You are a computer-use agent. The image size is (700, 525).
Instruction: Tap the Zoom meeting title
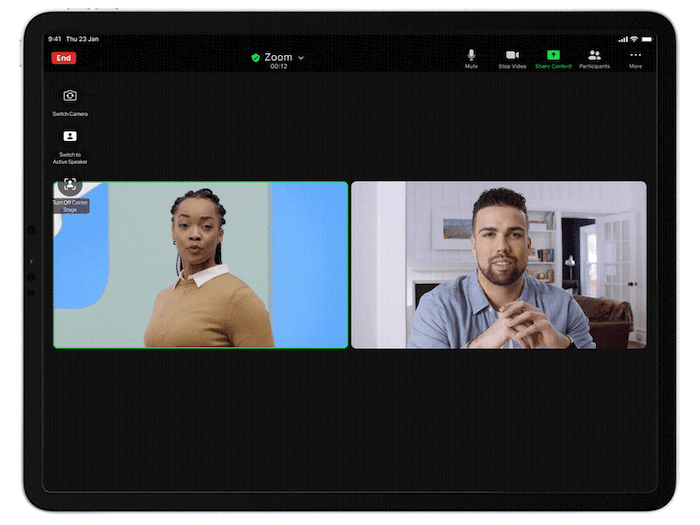point(278,58)
